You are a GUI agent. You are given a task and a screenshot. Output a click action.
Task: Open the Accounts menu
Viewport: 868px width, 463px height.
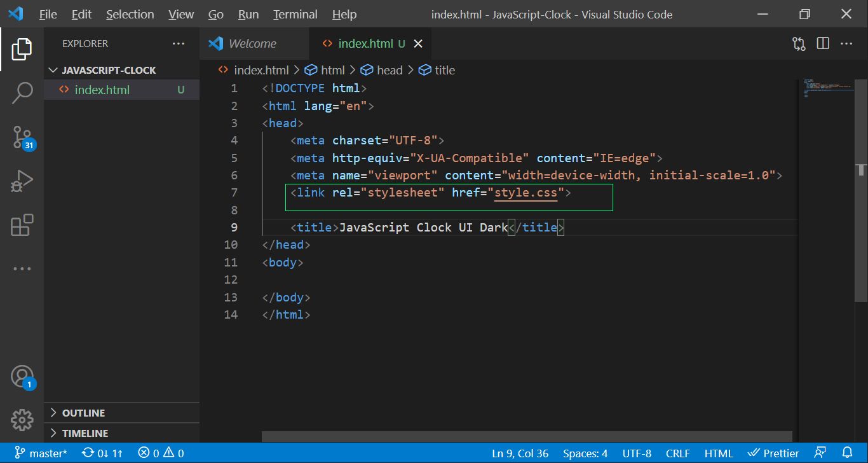tap(23, 377)
